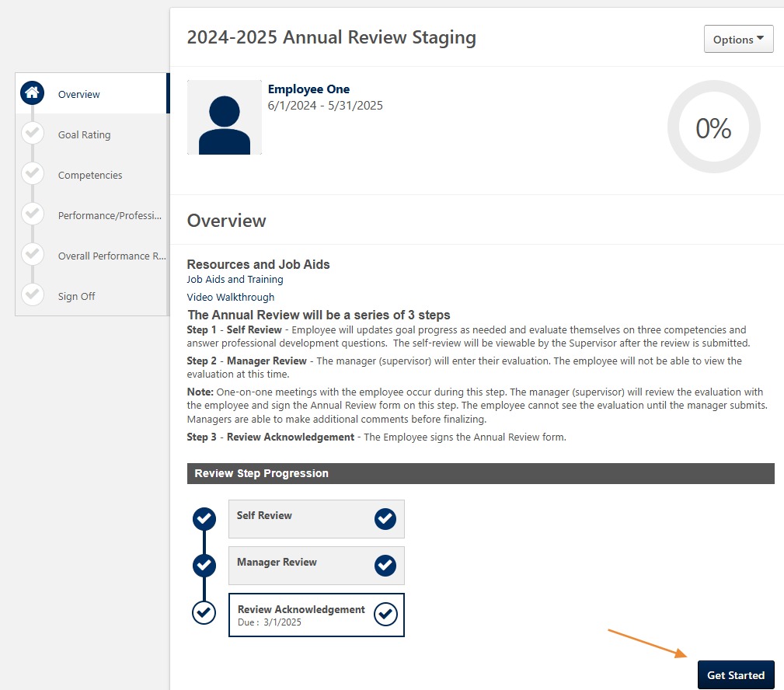Go to Competencies section

pyautogui.click(x=90, y=175)
